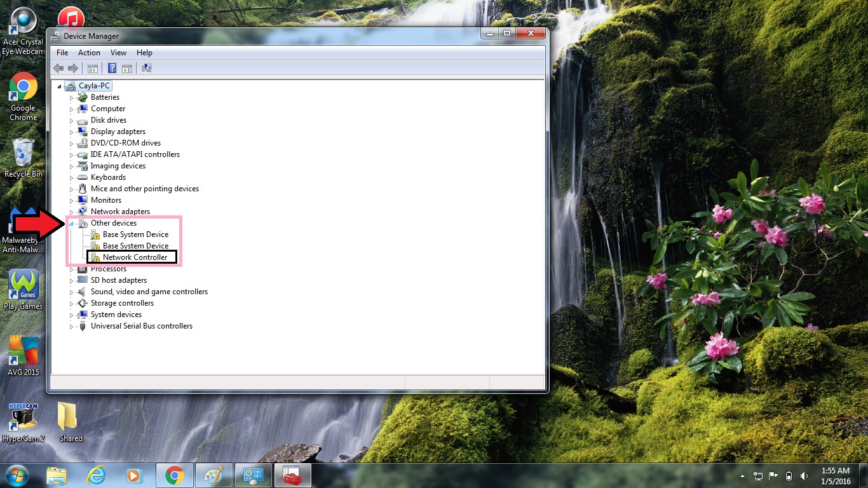
Task: Expand the Universal Serial Bus controllers arrow
Action: click(x=72, y=327)
